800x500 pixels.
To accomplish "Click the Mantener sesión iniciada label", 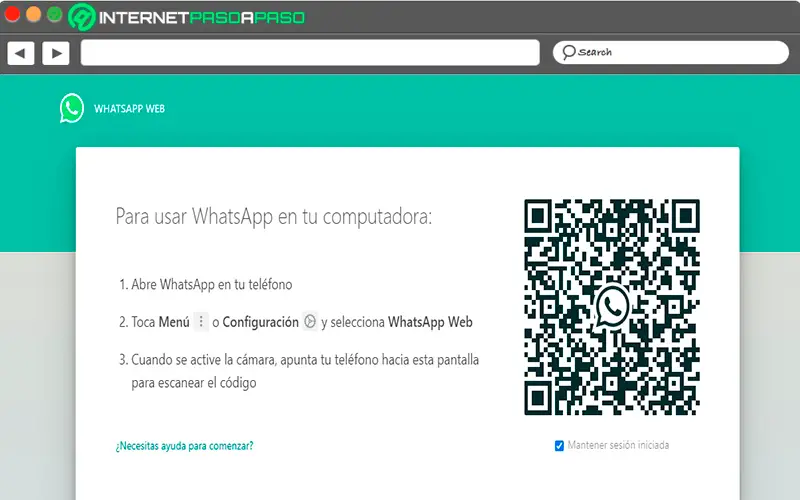I will click(x=618, y=445).
